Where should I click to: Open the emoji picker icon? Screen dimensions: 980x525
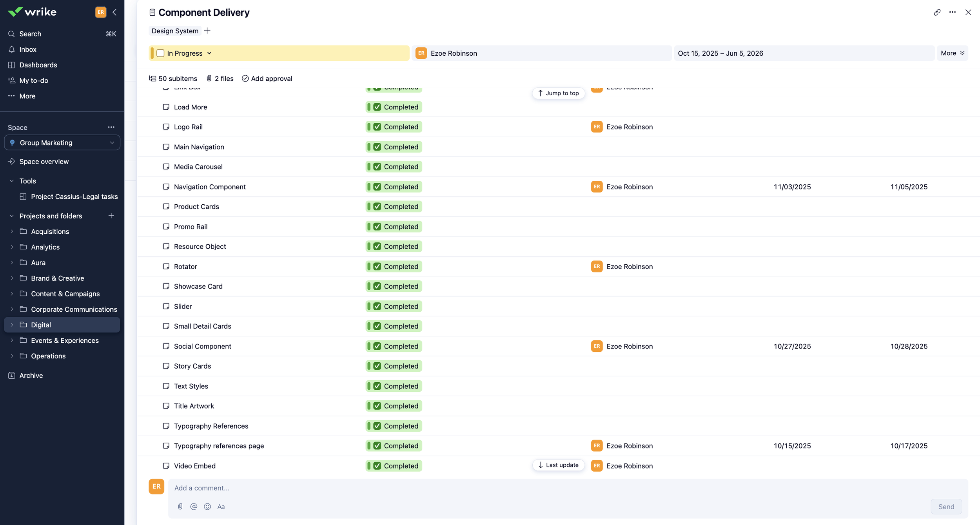207,506
